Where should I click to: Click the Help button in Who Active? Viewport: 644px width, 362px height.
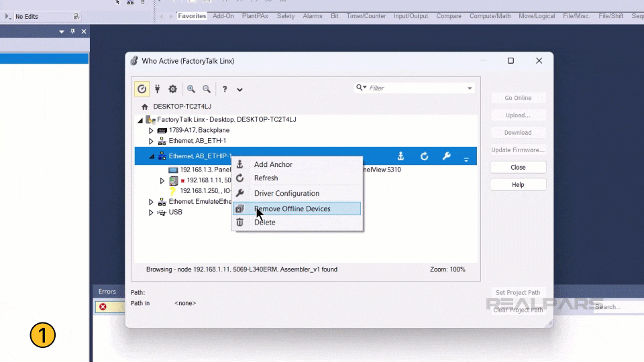point(518,185)
